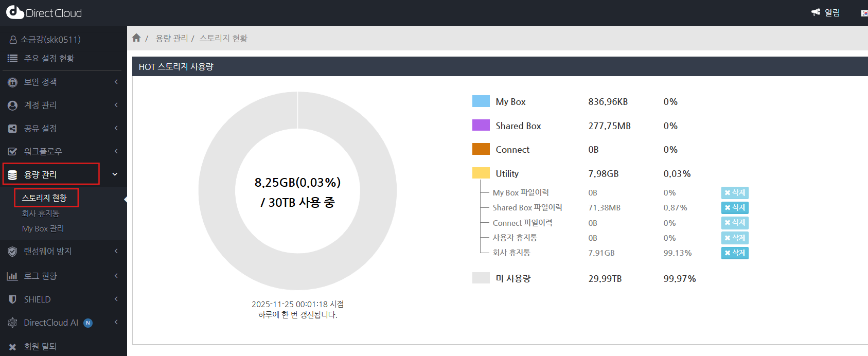The image size is (868, 356).
Task: Click the user icon beside 계정 관리
Action: (13, 105)
